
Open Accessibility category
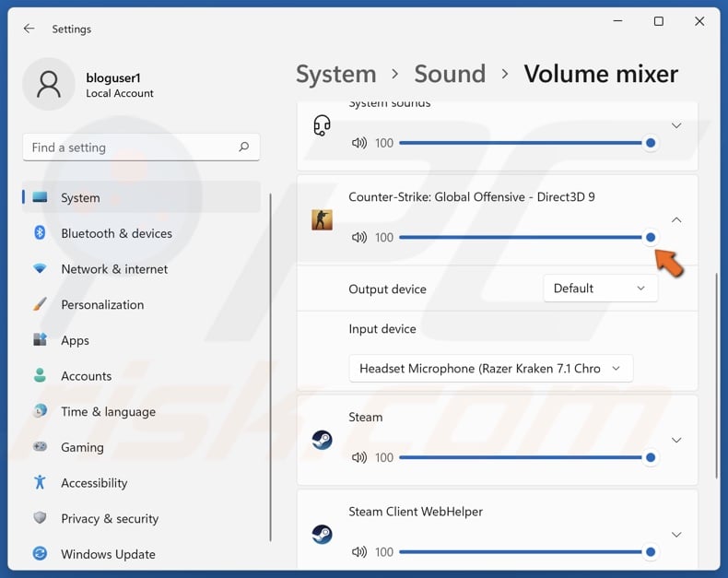pyautogui.click(x=141, y=483)
